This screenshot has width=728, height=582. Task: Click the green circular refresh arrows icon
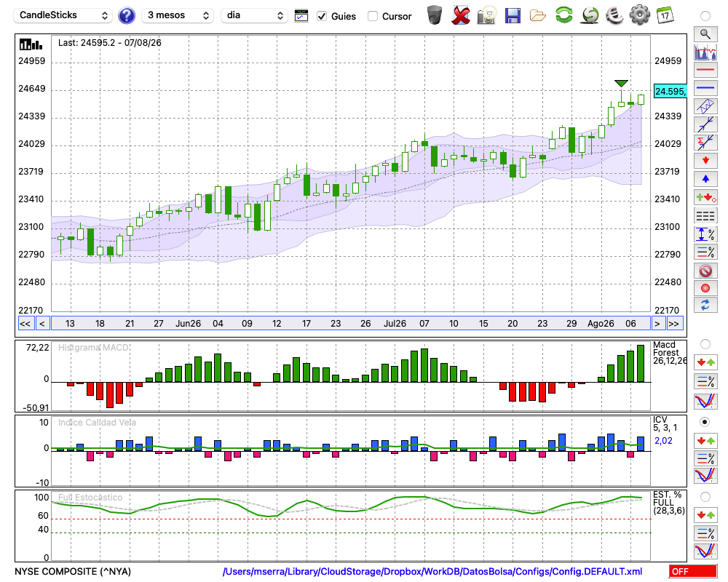pos(563,15)
